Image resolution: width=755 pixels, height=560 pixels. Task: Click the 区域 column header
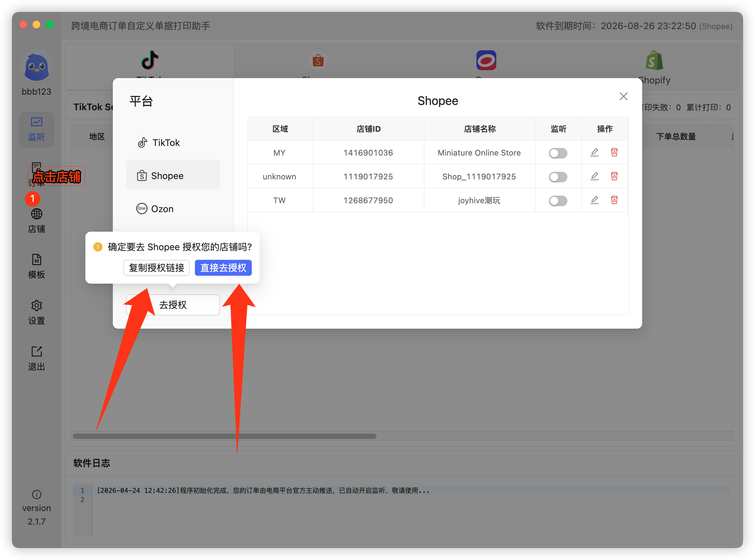click(280, 129)
